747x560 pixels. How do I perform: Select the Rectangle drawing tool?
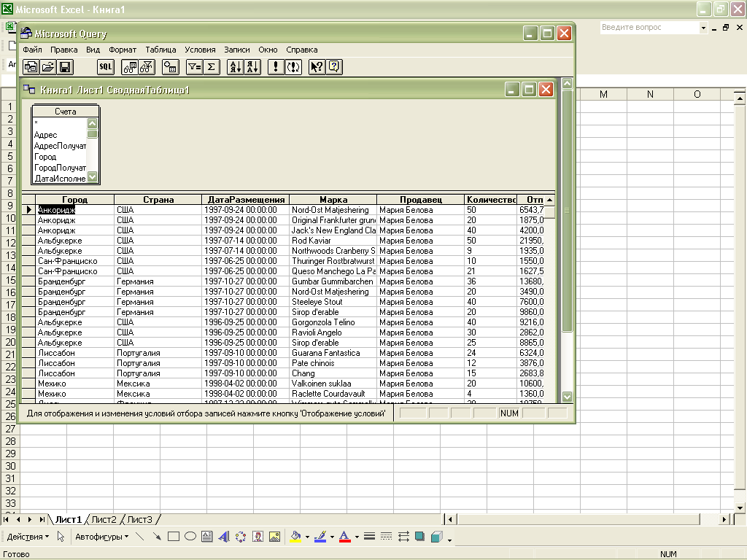pos(174,537)
